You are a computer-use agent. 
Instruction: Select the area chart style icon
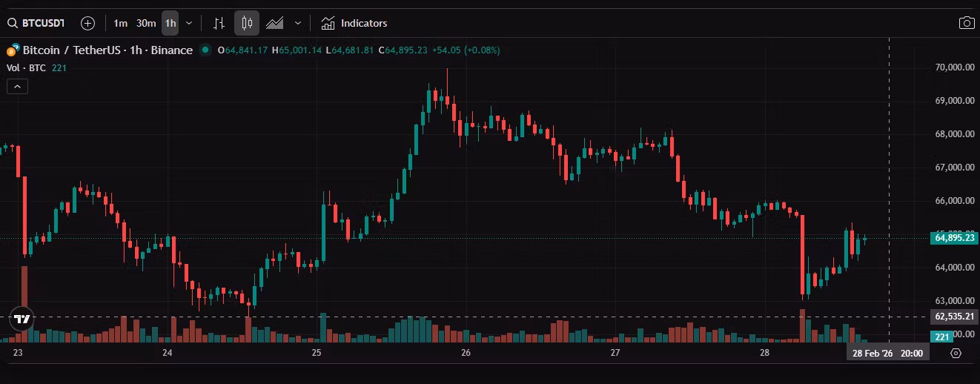click(275, 23)
